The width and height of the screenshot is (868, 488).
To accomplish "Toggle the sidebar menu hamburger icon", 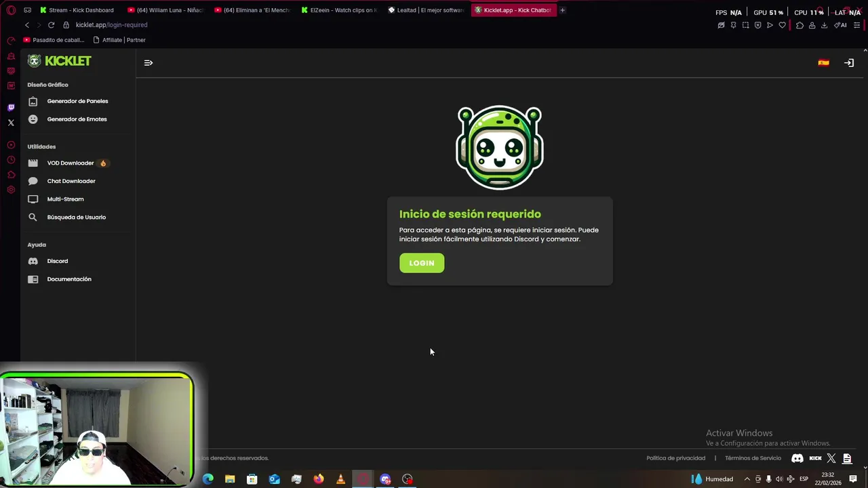I will (x=149, y=63).
